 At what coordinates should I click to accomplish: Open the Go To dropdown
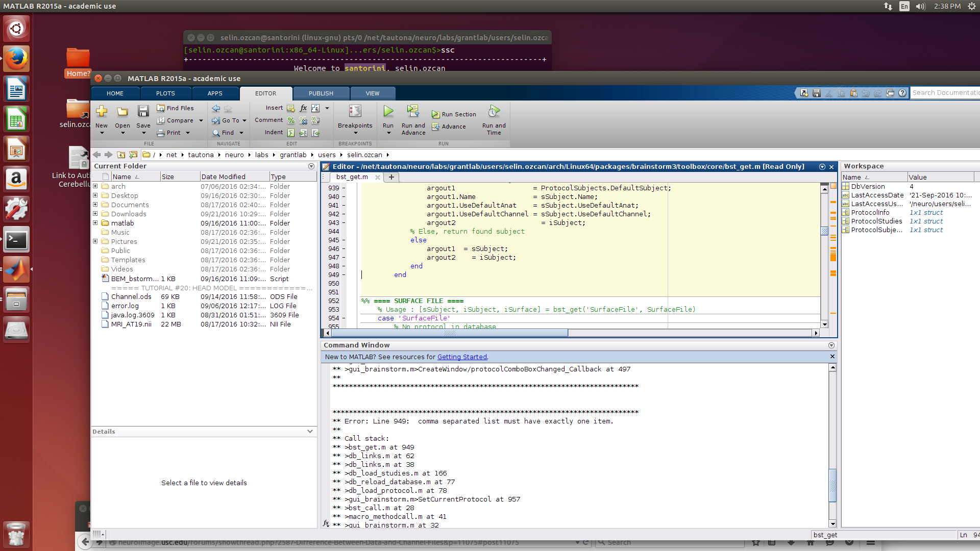tap(244, 121)
